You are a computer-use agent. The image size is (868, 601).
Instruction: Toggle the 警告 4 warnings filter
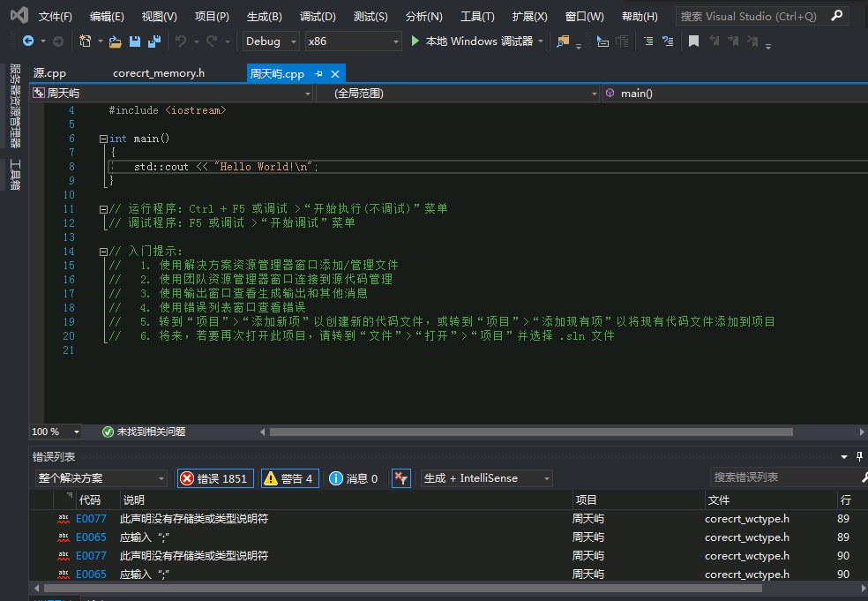point(289,478)
